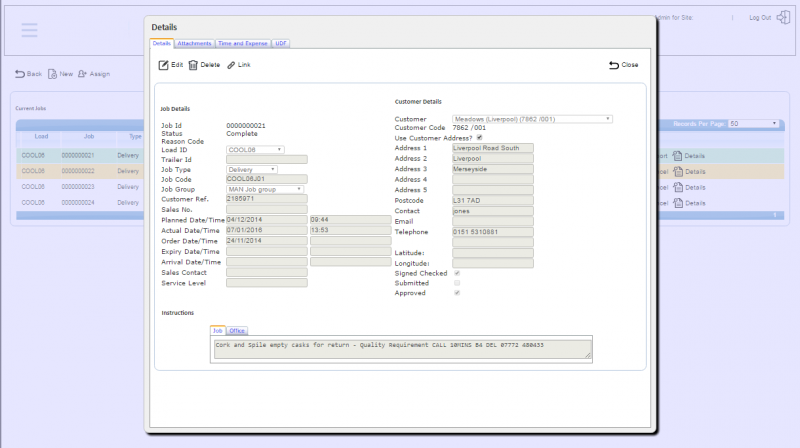The width and height of the screenshot is (800, 448).
Task: Open Details icon for job 0000000024 row
Action: [x=678, y=203]
